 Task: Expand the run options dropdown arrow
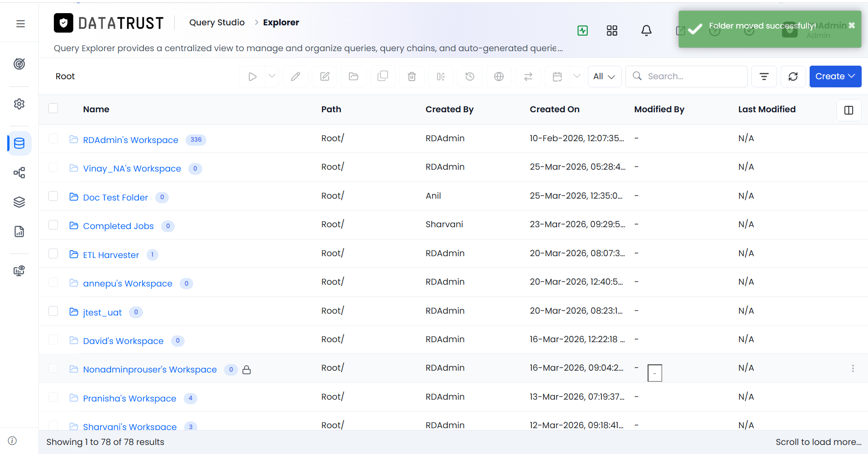(272, 76)
